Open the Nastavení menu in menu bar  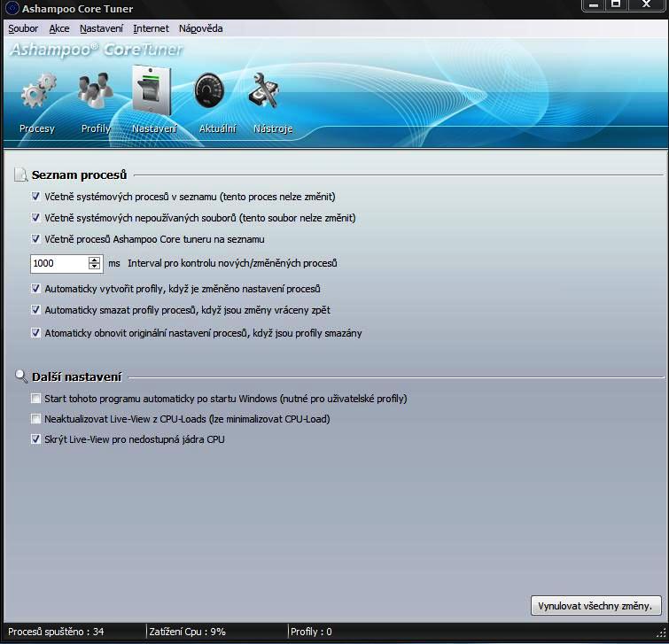click(x=102, y=28)
